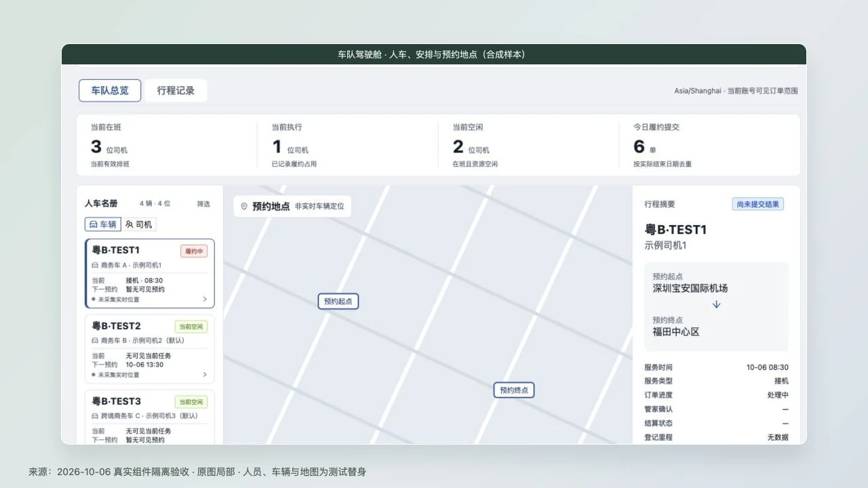Image resolution: width=868 pixels, height=488 pixels.
Task: Click the 当前在班 stat label
Action: click(106, 127)
